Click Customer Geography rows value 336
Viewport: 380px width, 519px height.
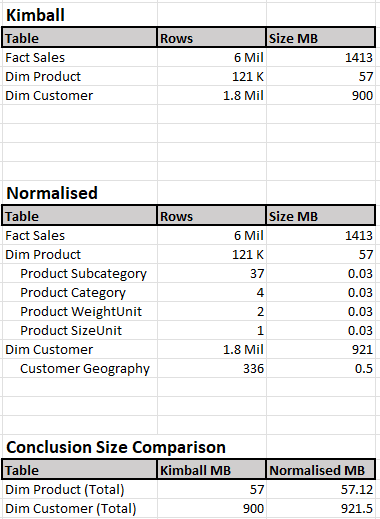[212, 368]
